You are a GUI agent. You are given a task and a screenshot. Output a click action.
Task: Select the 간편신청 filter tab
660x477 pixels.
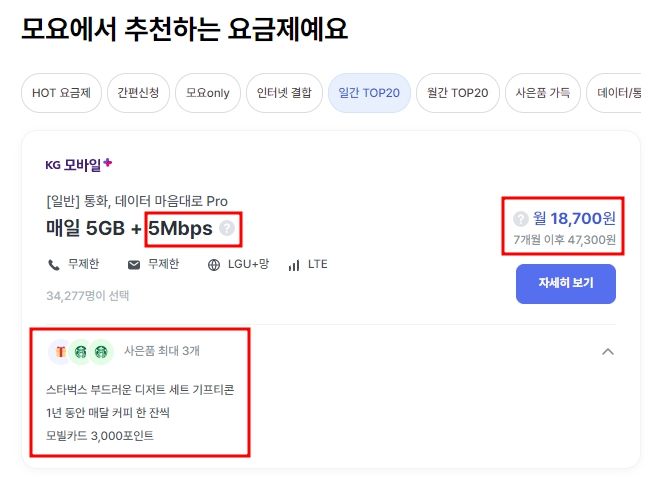click(138, 93)
